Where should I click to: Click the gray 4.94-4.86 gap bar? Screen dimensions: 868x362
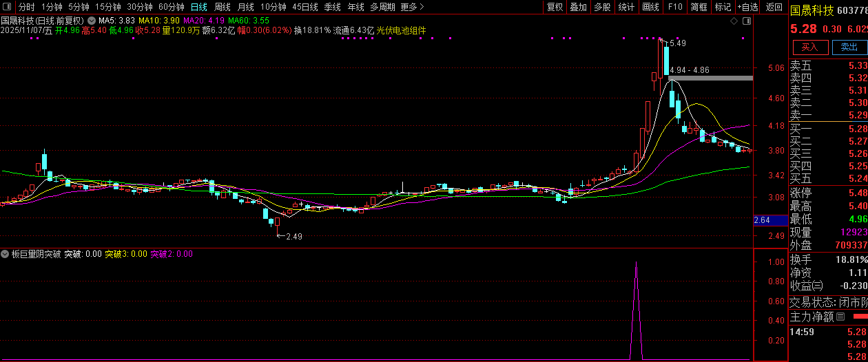[x=711, y=78]
